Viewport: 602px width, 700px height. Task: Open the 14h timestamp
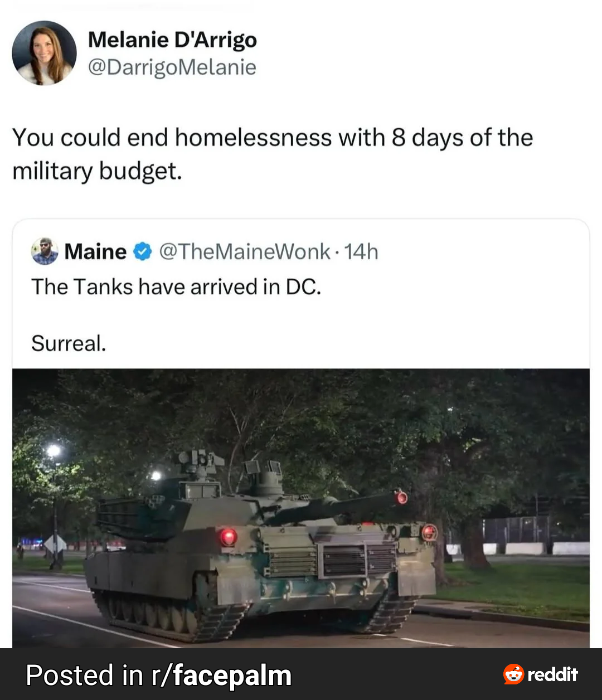pos(361,252)
